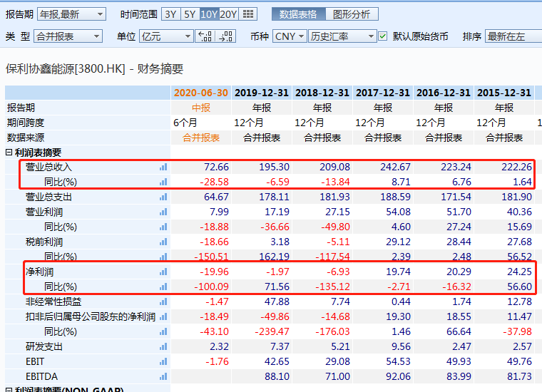
Task: Open chart icon for 税前利润 row
Action: pos(163,242)
